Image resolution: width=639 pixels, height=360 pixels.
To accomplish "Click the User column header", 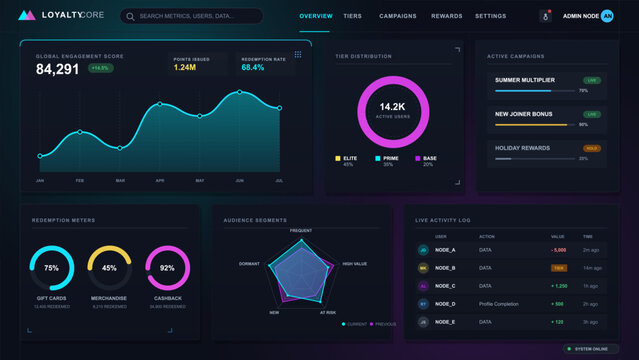I will pos(441,236).
